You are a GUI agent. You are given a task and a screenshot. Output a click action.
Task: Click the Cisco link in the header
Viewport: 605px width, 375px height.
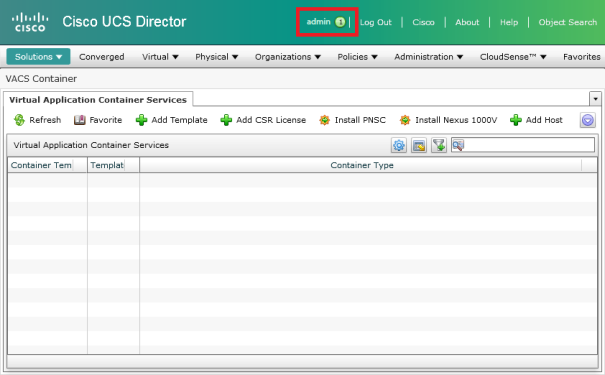coord(423,22)
